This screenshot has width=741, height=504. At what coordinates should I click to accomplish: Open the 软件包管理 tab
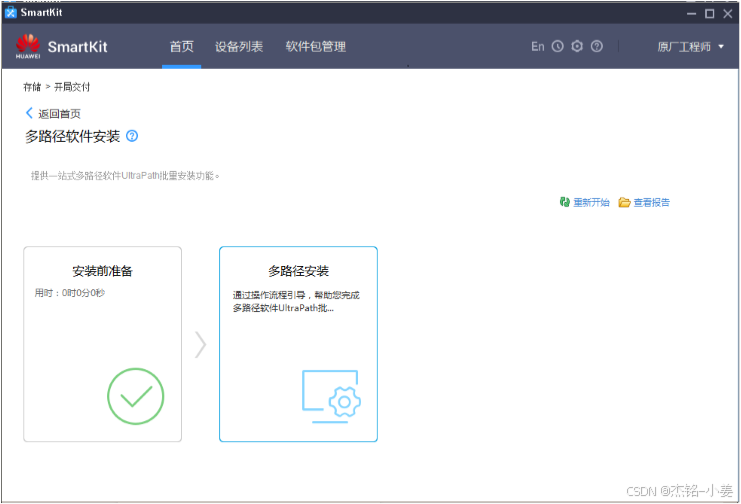point(316,46)
